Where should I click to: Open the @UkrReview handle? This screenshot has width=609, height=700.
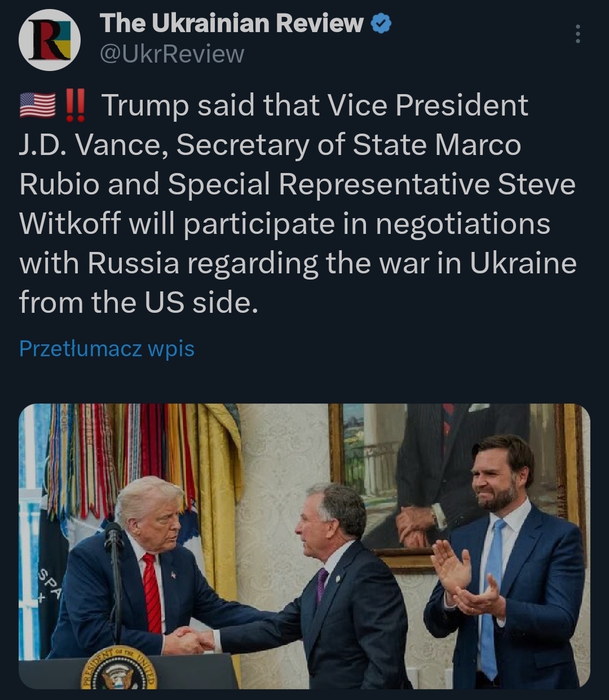tap(172, 54)
